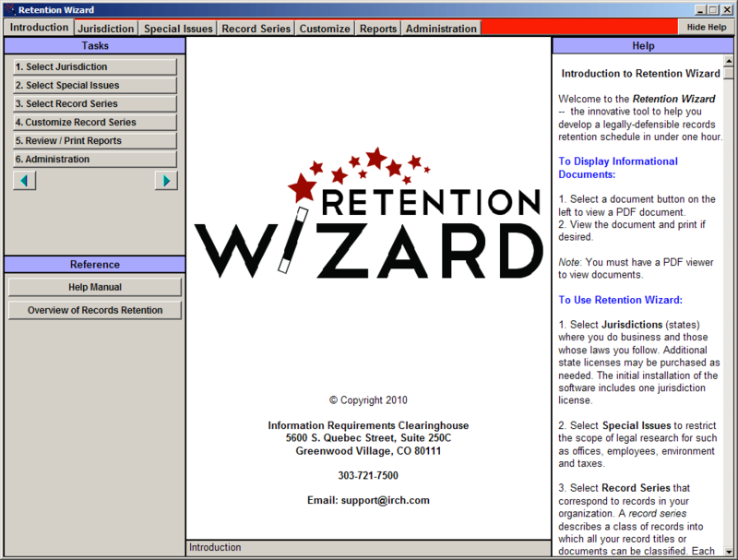
Task: Click the right arrow navigation icon
Action: [166, 181]
